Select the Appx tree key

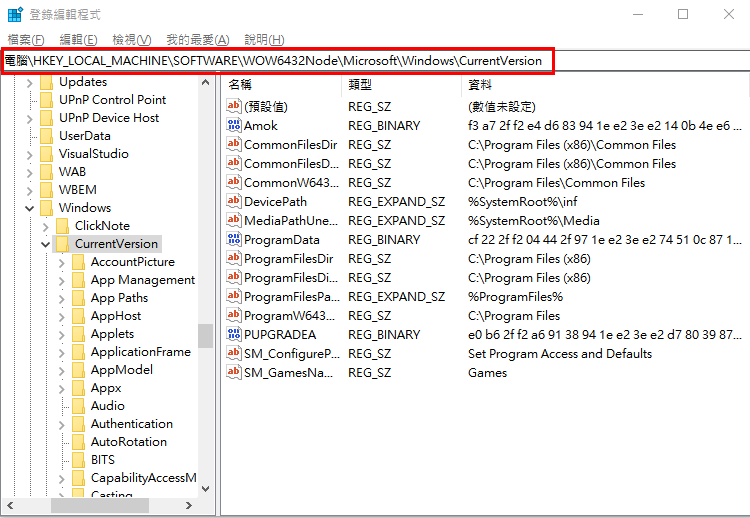coord(106,388)
